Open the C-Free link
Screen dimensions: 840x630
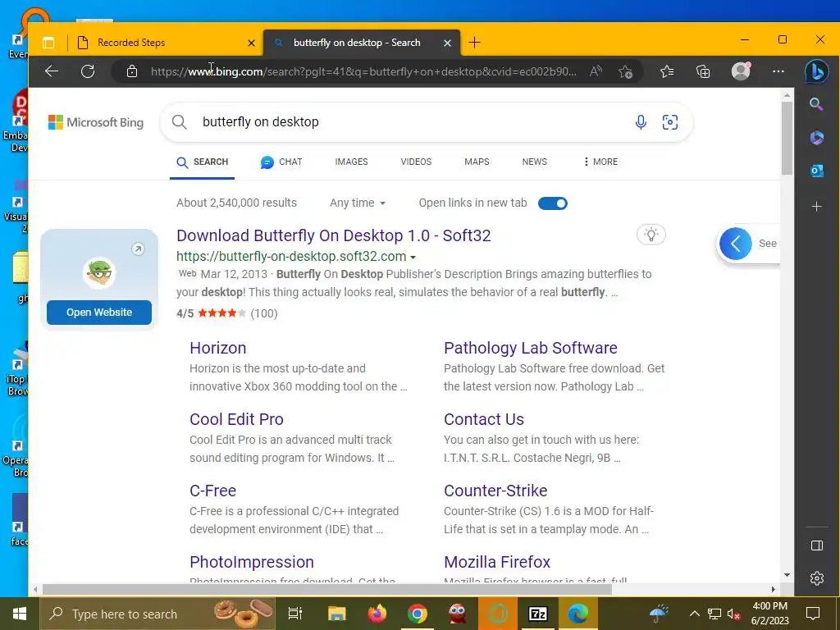point(212,491)
